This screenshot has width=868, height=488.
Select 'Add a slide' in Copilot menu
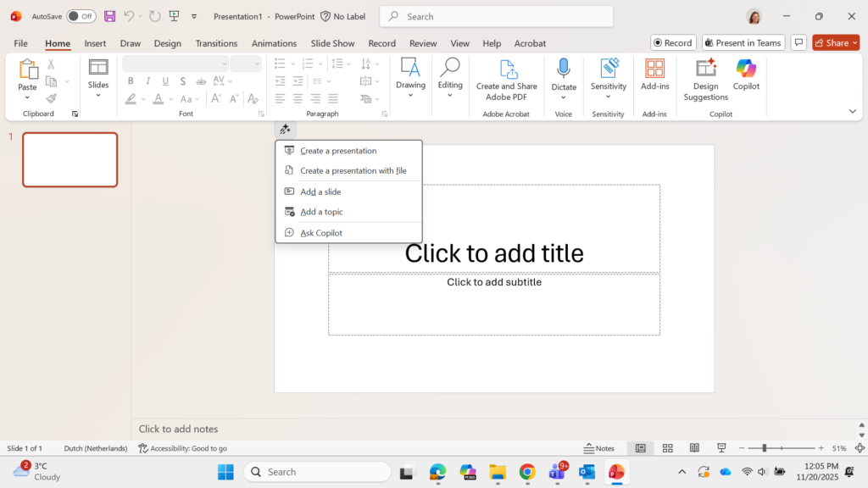click(320, 191)
